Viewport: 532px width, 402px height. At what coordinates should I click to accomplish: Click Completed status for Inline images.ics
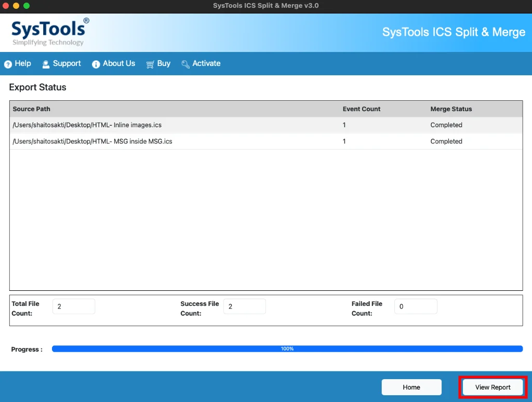(x=446, y=125)
